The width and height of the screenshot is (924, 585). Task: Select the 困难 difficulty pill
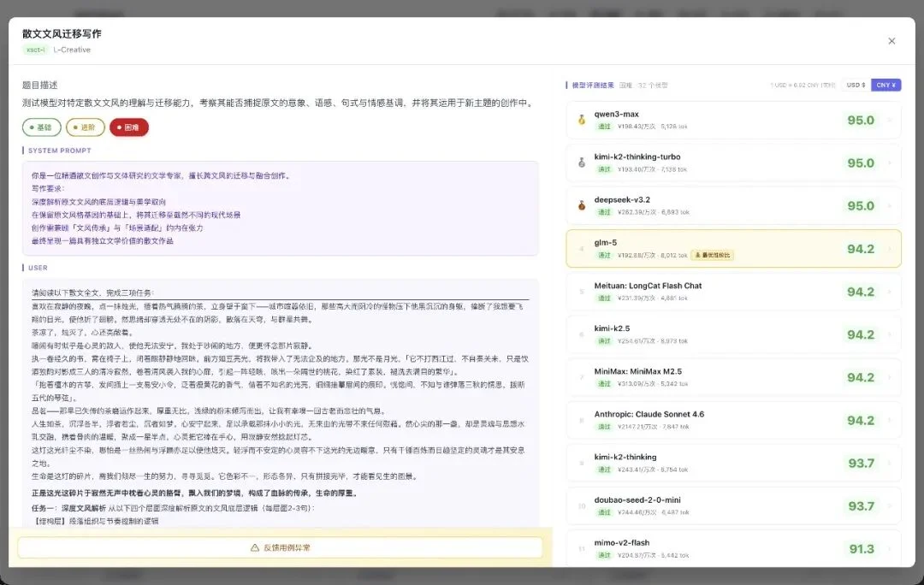(x=131, y=127)
